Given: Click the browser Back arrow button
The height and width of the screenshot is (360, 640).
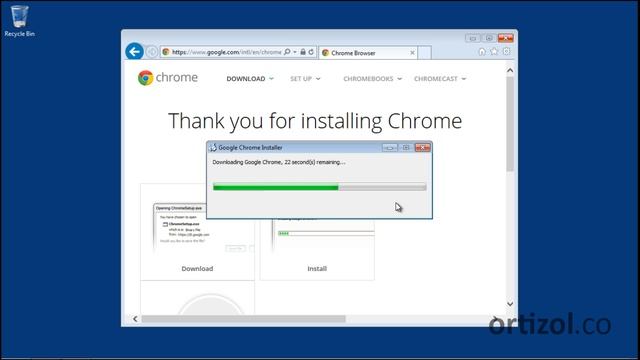Looking at the screenshot, I should [134, 52].
